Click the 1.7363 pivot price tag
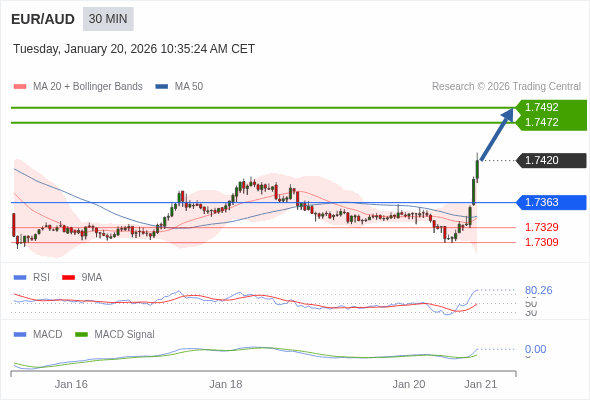The height and width of the screenshot is (400, 590). tap(551, 202)
